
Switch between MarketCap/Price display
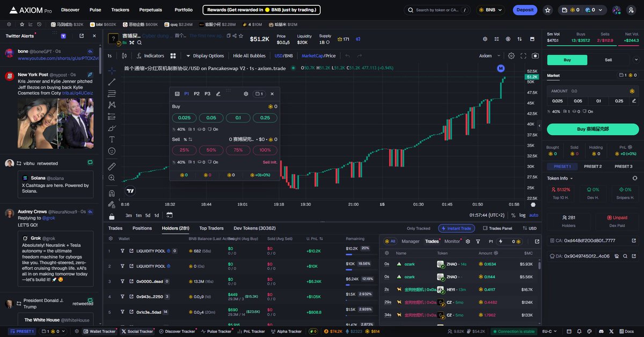[x=318, y=56]
